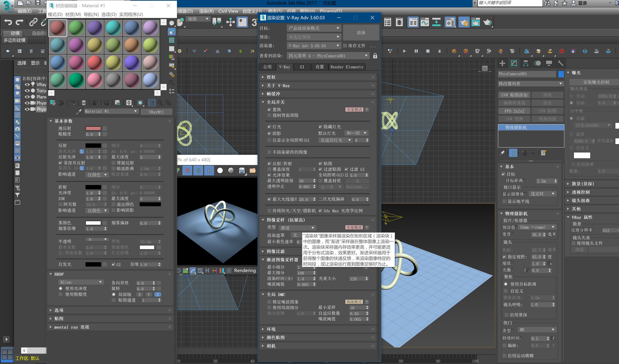Click the Sample Type sphere icon
The height and width of the screenshot is (364, 619).
tap(172, 23)
